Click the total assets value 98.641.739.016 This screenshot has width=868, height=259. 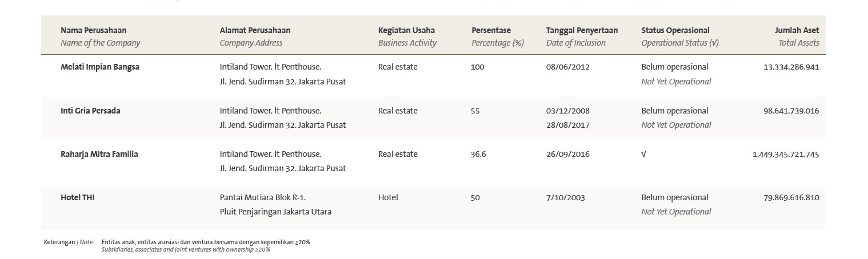pos(791,111)
